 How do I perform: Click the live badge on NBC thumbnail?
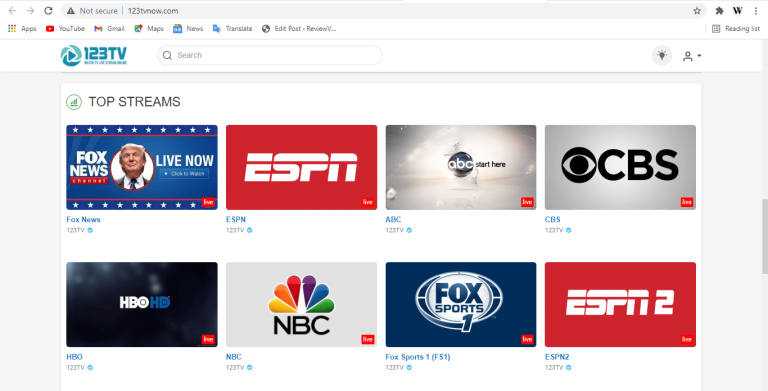pos(368,339)
